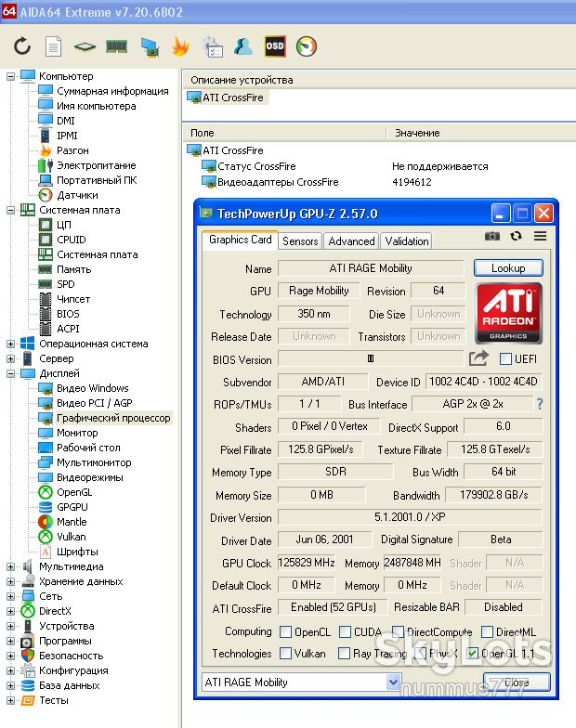Screen dimensions: 576x728
Task: Toggle the PhysX checkbox
Action: (x=421, y=654)
